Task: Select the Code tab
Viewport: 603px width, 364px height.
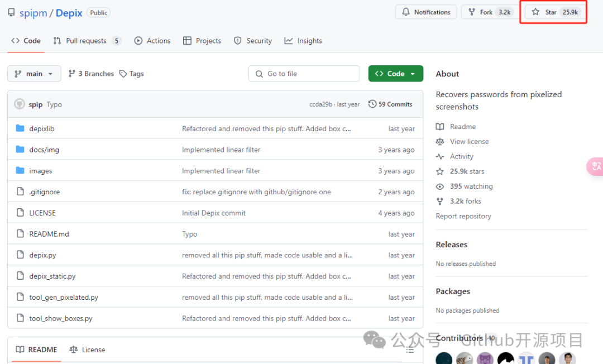Action: [x=26, y=41]
